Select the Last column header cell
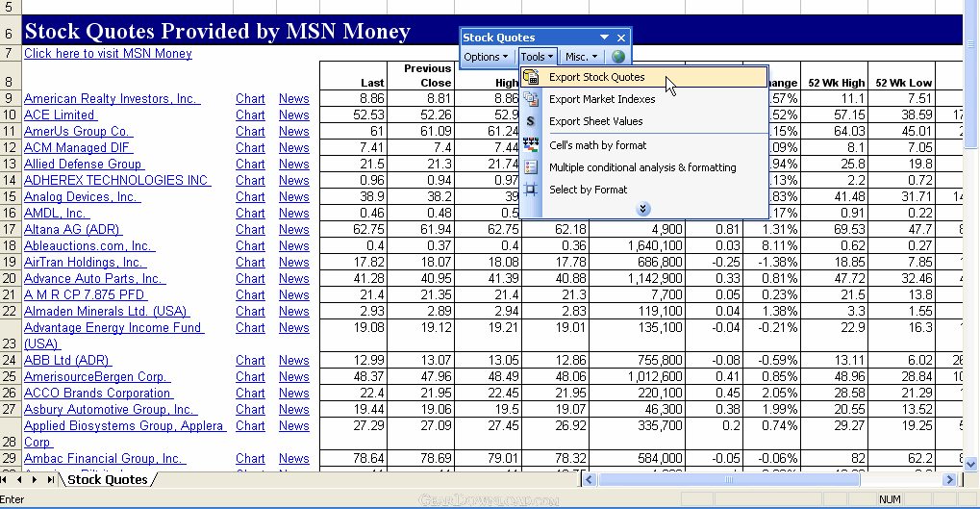This screenshot has width=980, height=509. pos(353,76)
